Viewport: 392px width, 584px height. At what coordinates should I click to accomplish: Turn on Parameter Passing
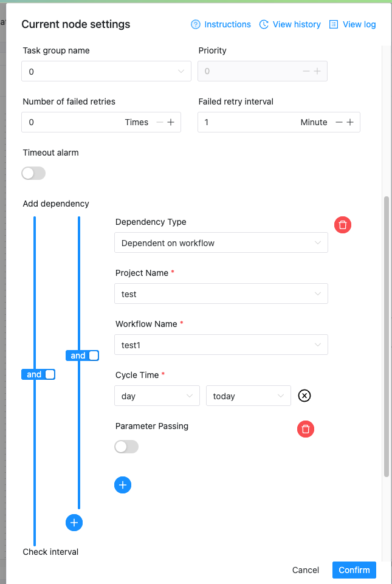pyautogui.click(x=126, y=447)
